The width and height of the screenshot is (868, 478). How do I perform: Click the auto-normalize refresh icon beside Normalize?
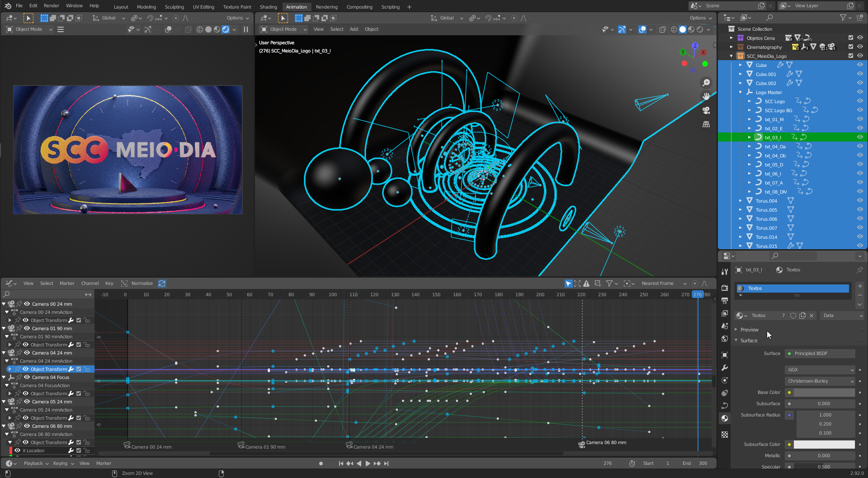pyautogui.click(x=162, y=284)
